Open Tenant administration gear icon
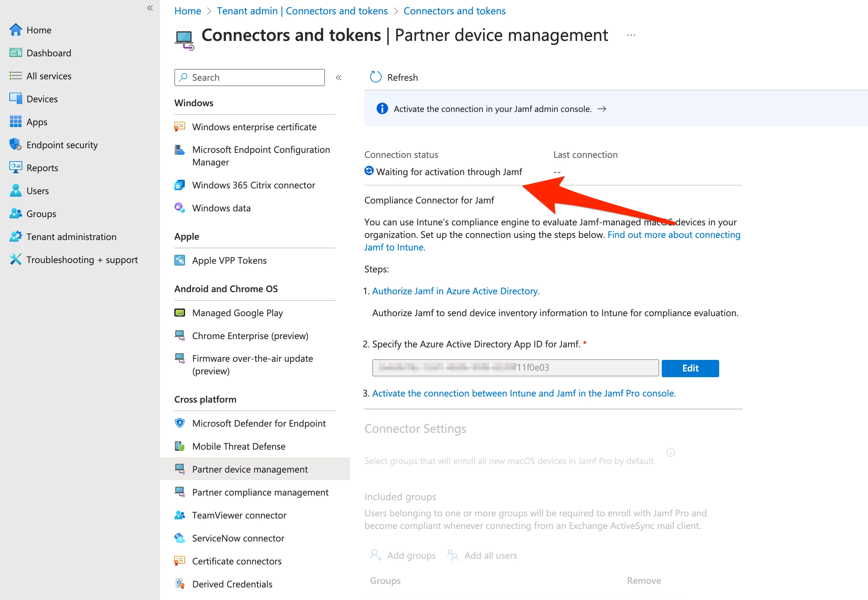The image size is (868, 600). pos(15,236)
